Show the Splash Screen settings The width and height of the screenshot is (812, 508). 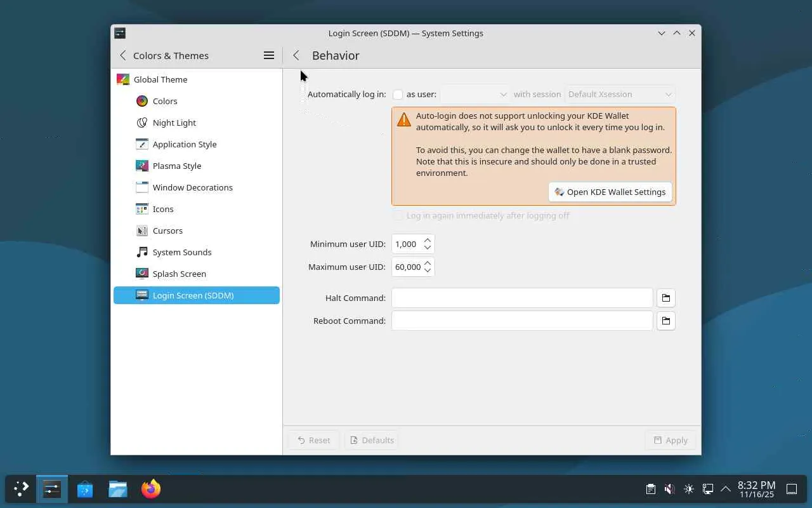(x=197, y=274)
